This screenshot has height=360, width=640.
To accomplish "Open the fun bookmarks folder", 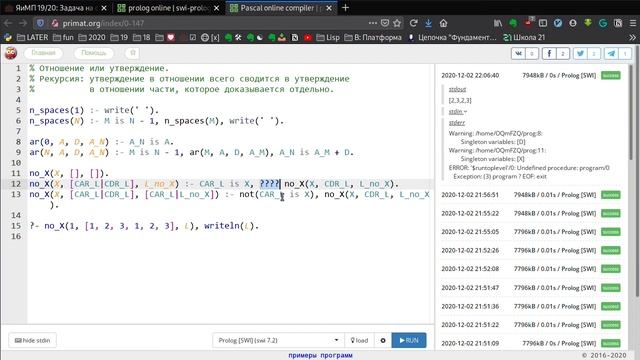I will coord(63,38).
